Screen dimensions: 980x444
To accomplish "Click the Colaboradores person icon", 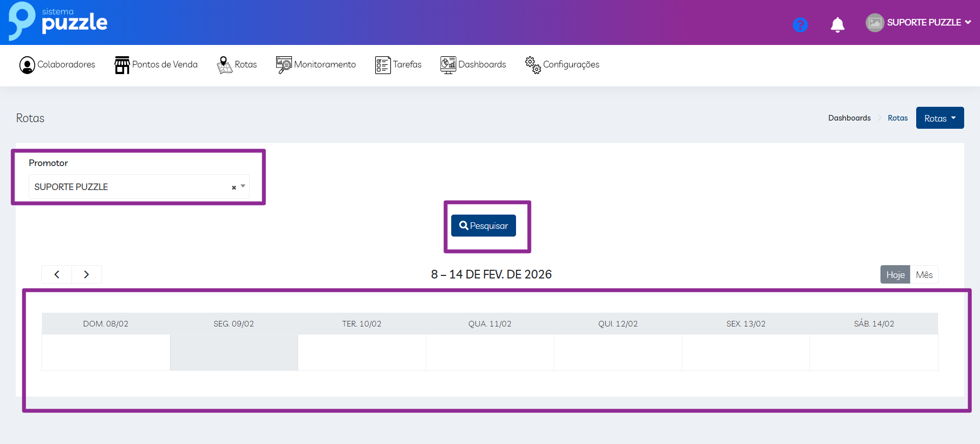I will click(x=27, y=65).
